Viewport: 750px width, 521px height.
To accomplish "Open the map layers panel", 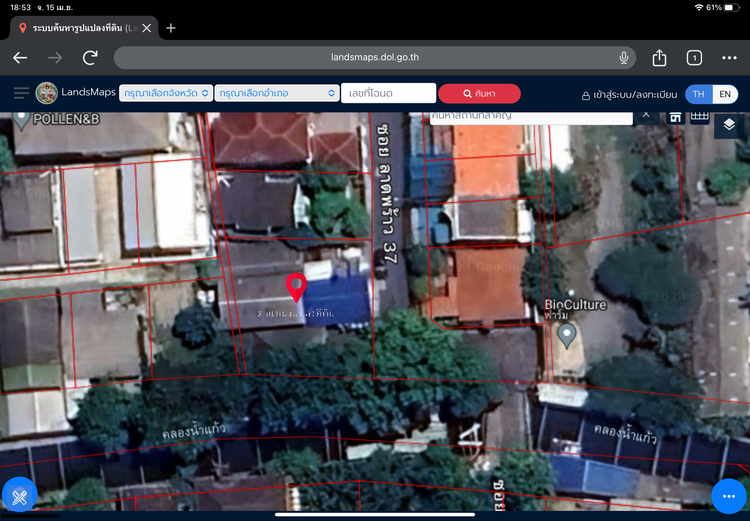I will [729, 125].
